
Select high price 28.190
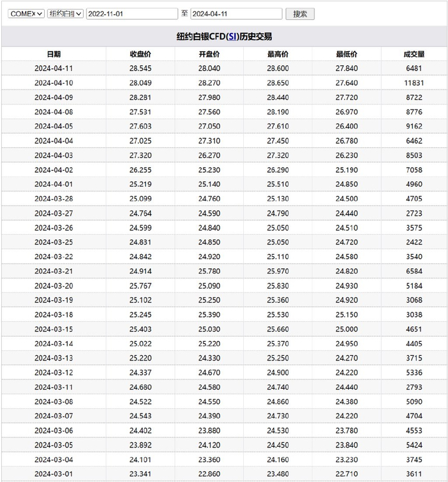[x=278, y=112]
